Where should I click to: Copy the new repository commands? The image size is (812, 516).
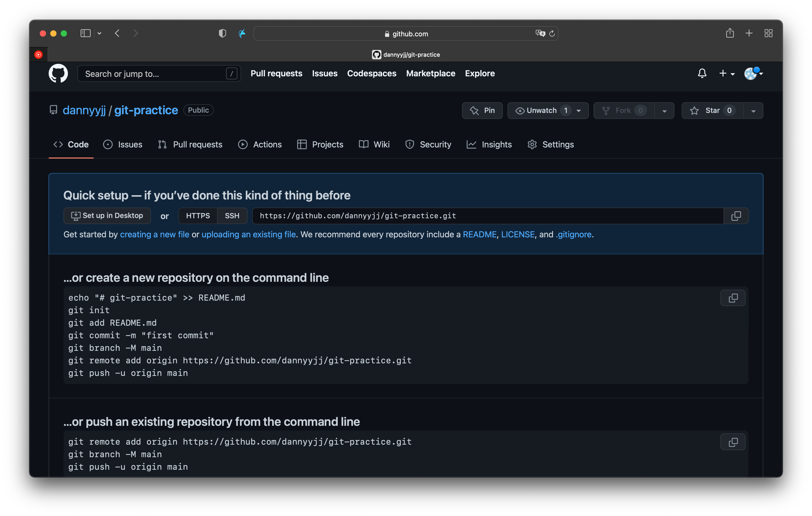[732, 298]
